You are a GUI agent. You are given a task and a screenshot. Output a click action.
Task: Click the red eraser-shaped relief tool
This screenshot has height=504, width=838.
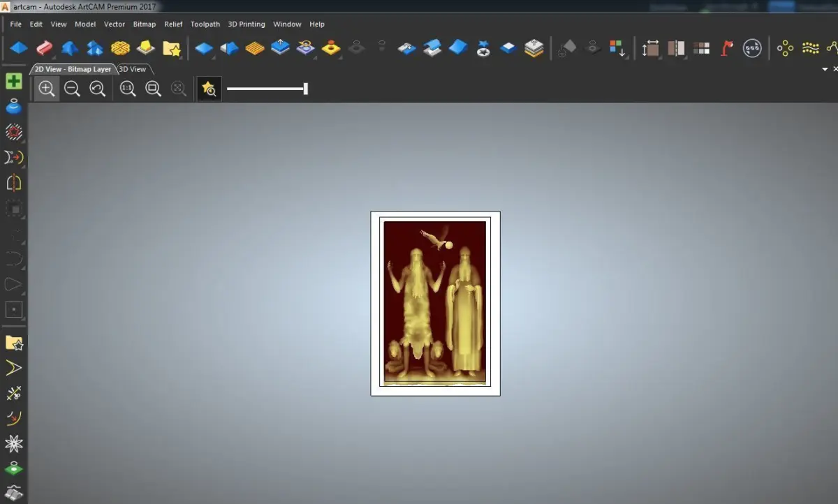(x=44, y=48)
